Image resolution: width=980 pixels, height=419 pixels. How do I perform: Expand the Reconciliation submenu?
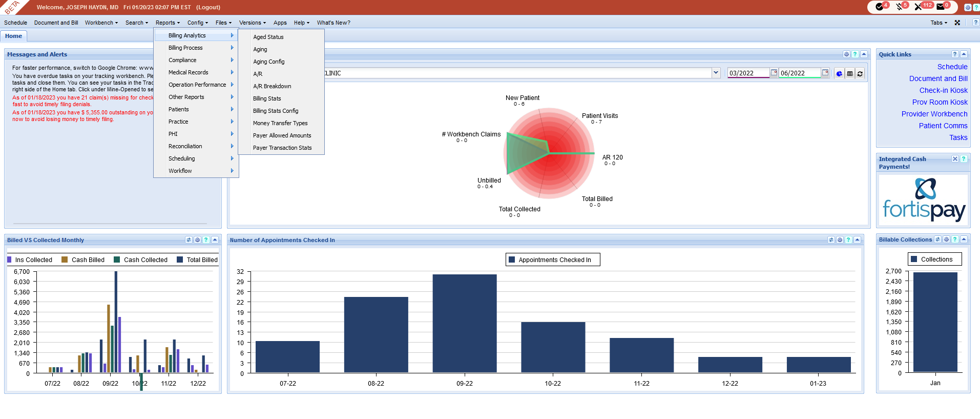point(196,146)
